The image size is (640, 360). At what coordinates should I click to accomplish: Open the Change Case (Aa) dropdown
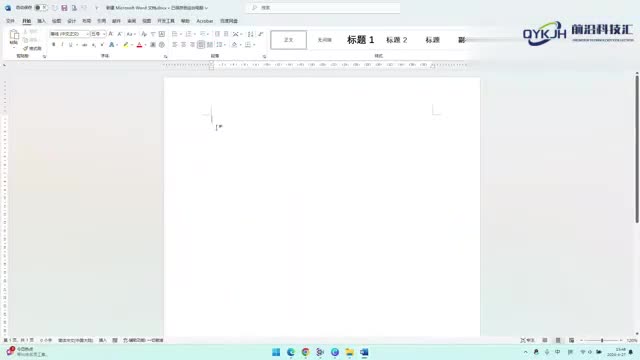point(130,34)
